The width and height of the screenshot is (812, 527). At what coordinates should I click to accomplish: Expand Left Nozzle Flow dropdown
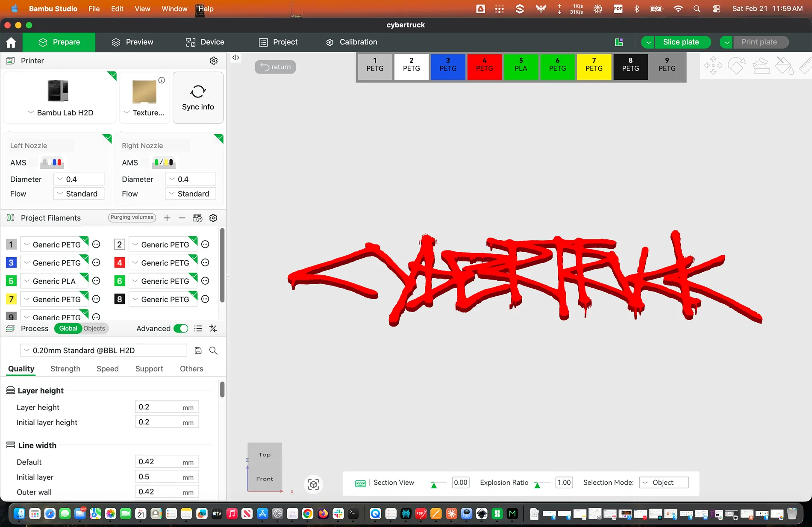point(79,194)
